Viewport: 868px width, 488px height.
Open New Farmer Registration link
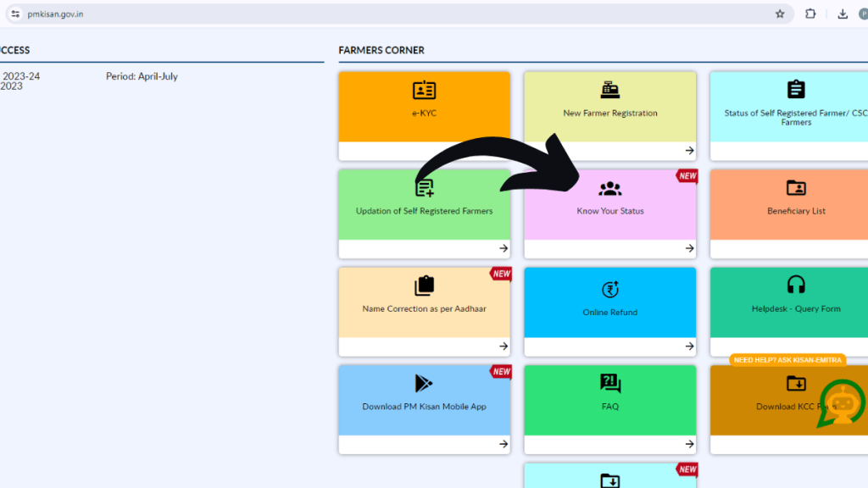610,113
